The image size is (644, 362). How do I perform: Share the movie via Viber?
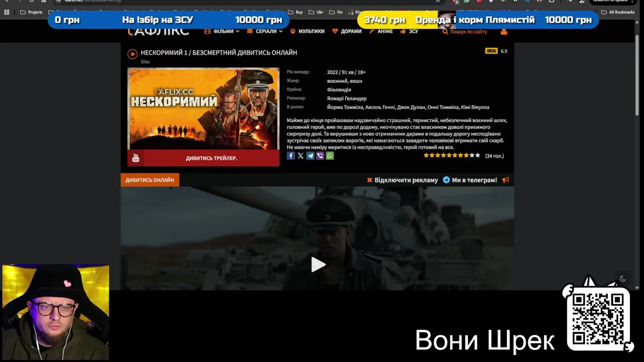click(320, 156)
